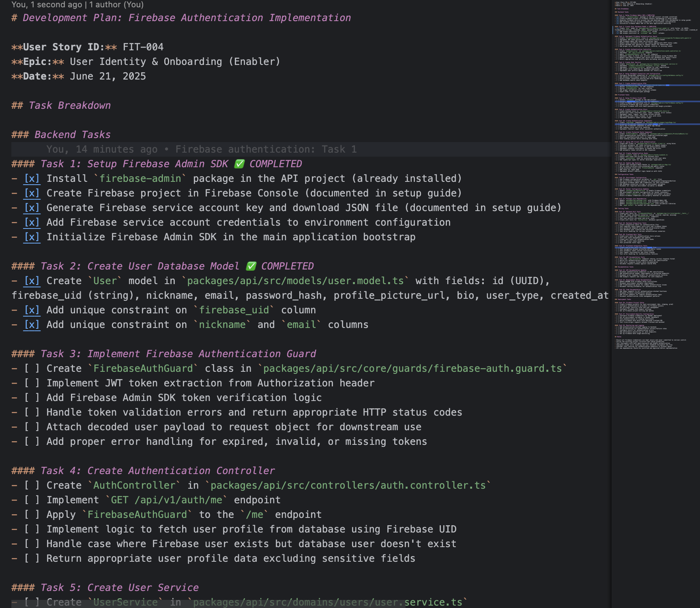
Task: Uncheck "Generate Firebase service account key" item
Action: [x=32, y=207]
